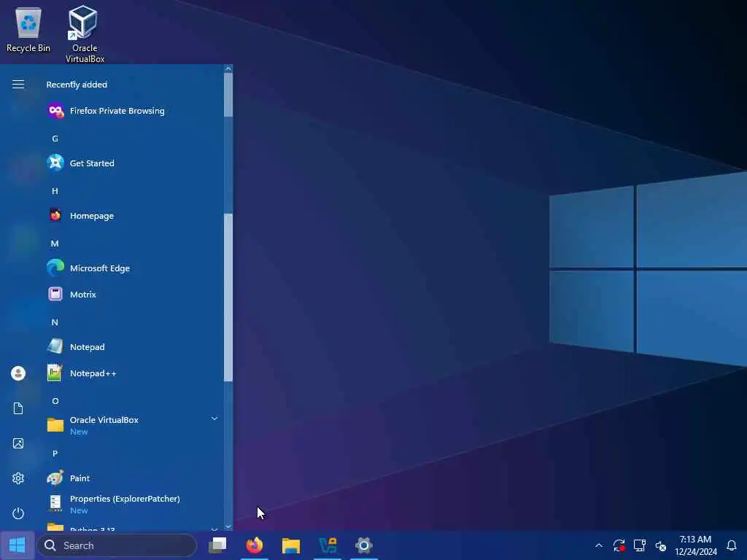Click the update sync tray icon

coord(619,545)
